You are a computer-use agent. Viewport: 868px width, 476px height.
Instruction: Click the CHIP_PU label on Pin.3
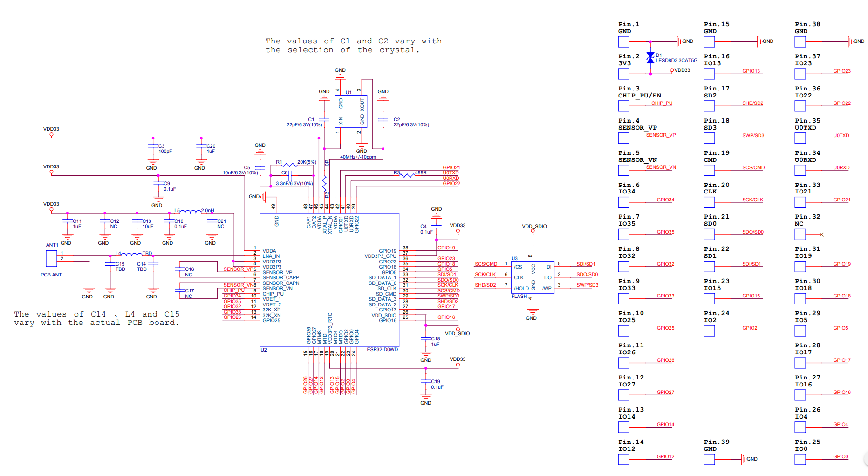[x=662, y=103]
